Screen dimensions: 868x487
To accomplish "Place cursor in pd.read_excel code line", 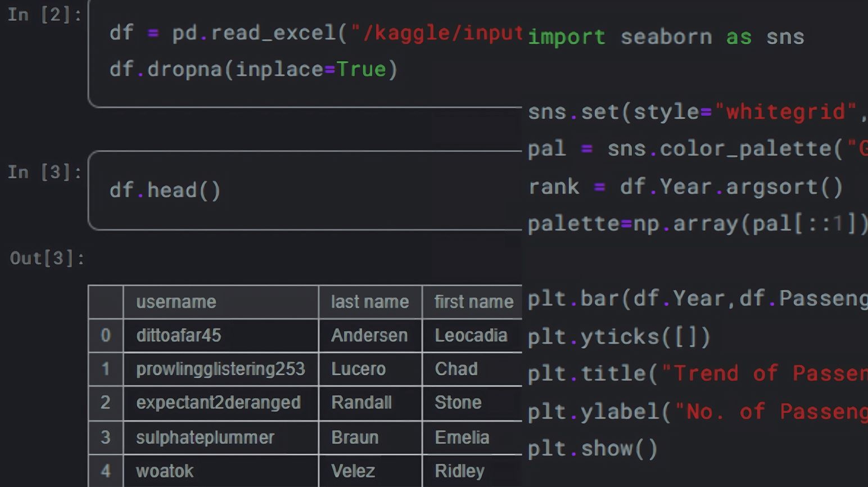I will tap(316, 33).
